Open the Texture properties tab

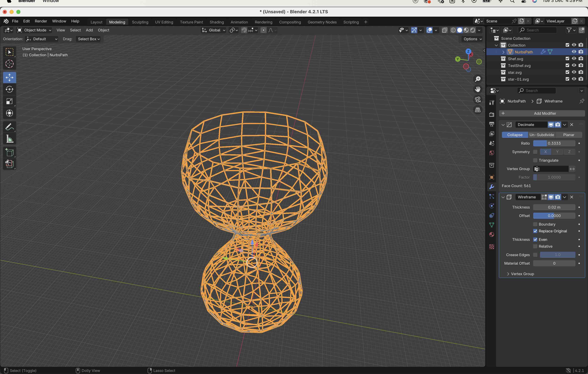coord(492,247)
